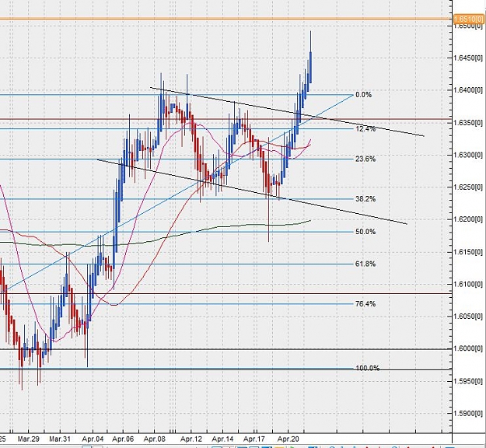This screenshot has width=486, height=448.
Task: Click the 1.6100 price axis label
Action: coord(468,284)
